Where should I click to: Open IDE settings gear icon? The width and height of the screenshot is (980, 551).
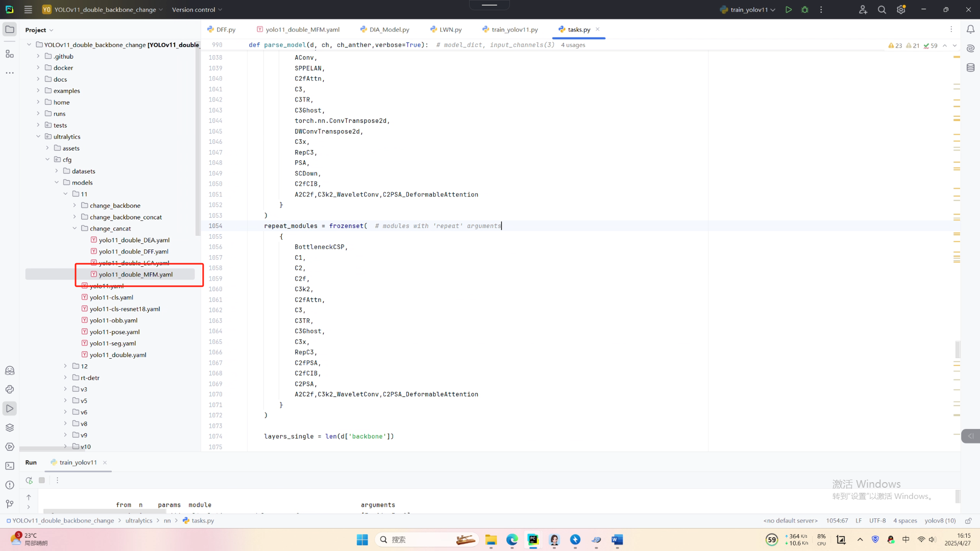click(x=901, y=10)
